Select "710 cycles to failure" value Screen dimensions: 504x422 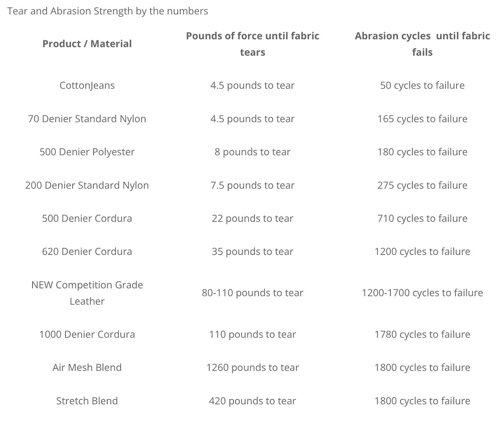tap(422, 218)
